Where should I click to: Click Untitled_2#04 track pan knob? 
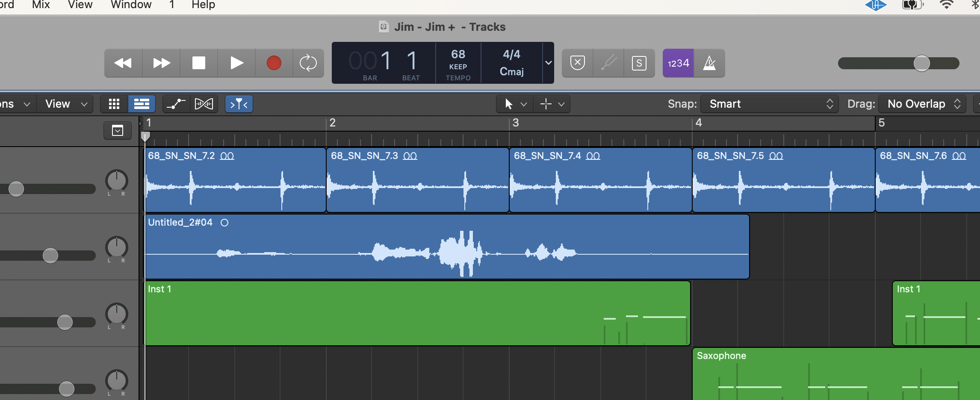click(116, 247)
